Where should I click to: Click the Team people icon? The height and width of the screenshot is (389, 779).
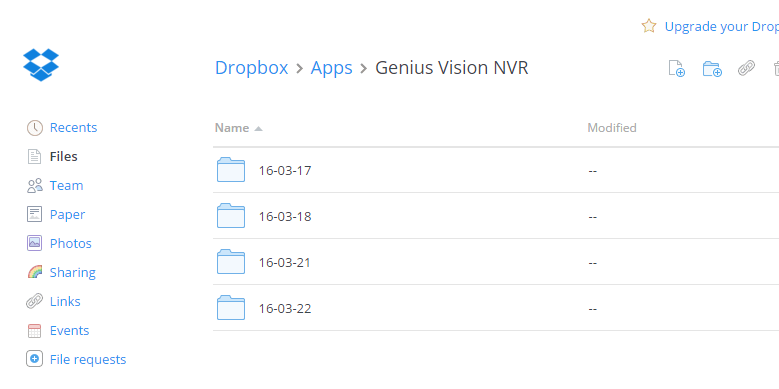(x=34, y=186)
